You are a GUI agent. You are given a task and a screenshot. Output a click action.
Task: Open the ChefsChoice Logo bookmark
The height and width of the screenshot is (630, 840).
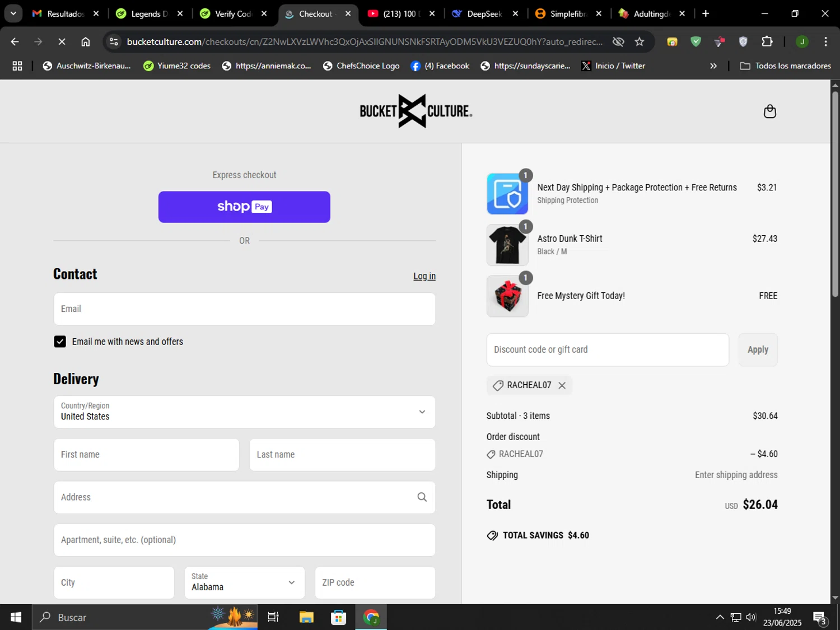coord(361,66)
